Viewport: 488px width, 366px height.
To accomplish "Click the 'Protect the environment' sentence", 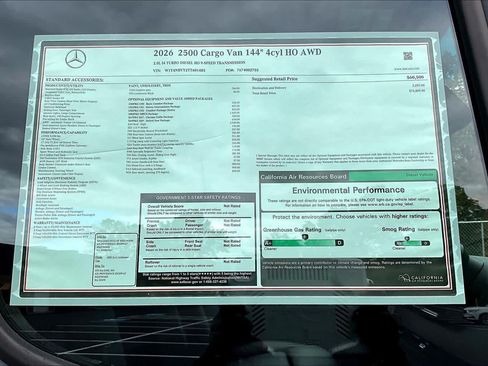I will (x=350, y=217).
